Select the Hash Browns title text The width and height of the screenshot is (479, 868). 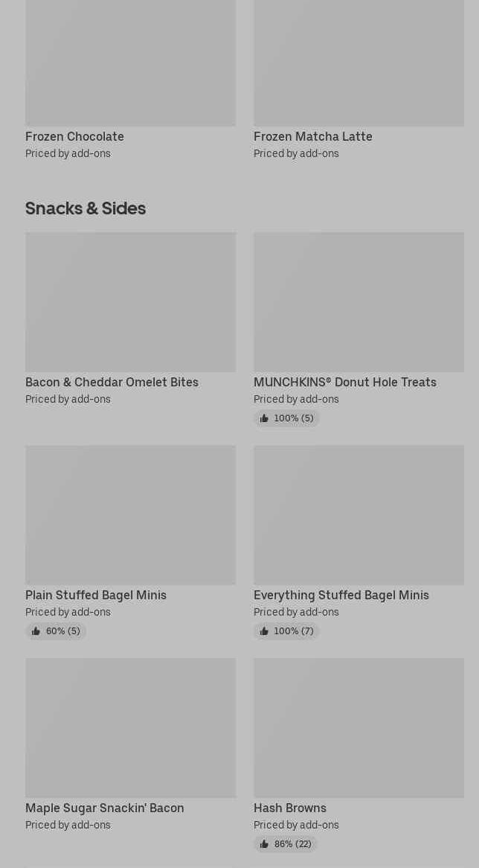point(289,808)
